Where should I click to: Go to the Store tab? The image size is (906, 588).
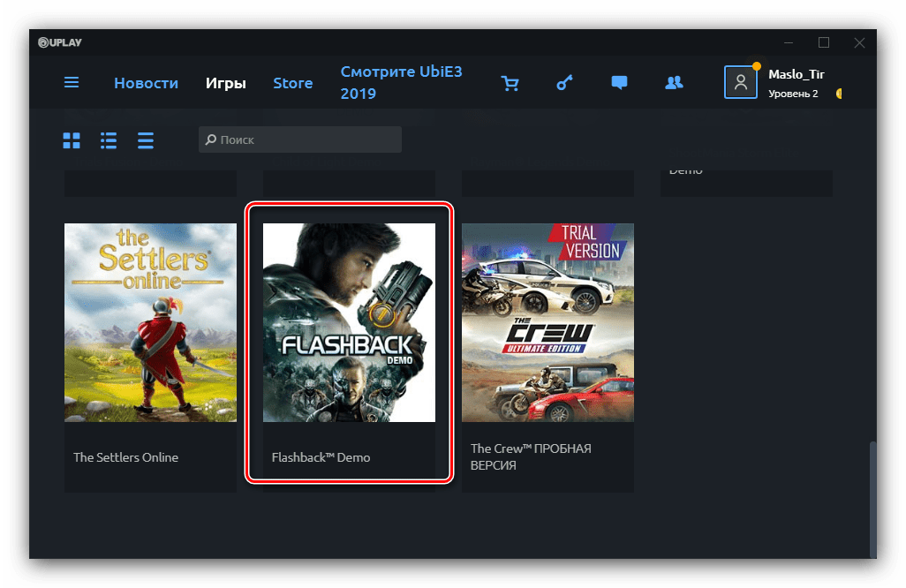[292, 83]
